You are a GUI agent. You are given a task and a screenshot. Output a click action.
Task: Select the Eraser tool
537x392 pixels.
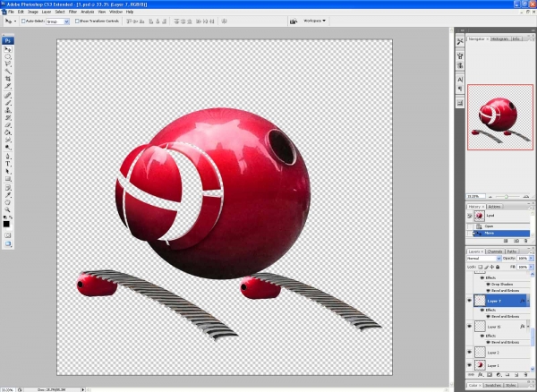[x=7, y=125]
